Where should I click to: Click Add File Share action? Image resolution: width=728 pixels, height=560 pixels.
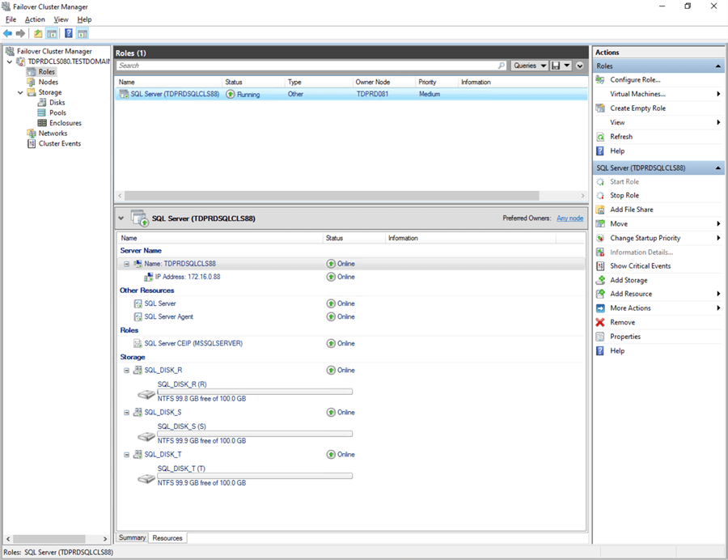(x=631, y=210)
